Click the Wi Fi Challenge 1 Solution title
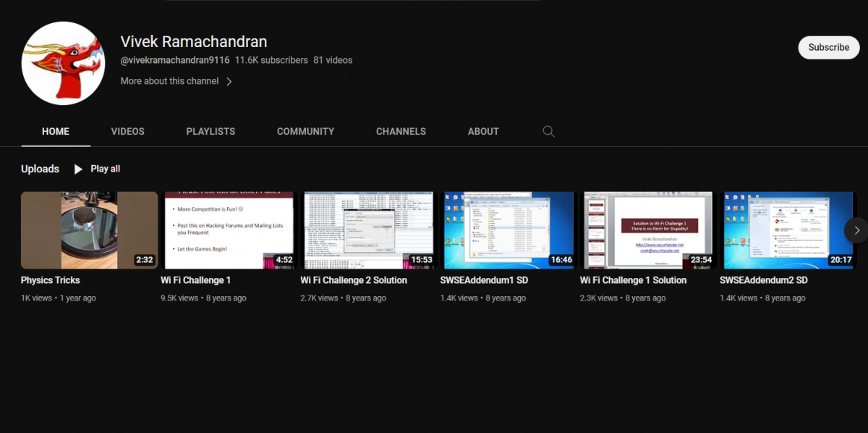This screenshot has height=433, width=868. click(634, 280)
